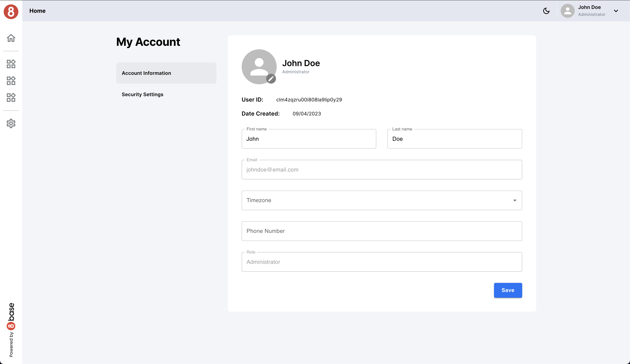Click the Home breadcrumb title

coord(37,11)
